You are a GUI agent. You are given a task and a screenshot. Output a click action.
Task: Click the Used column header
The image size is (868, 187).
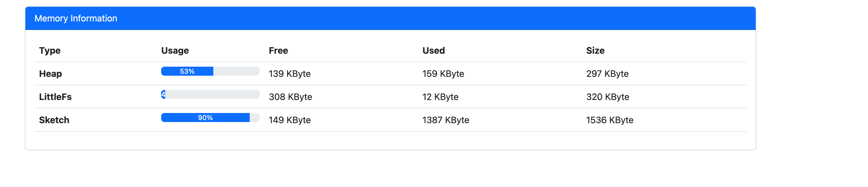(x=433, y=50)
